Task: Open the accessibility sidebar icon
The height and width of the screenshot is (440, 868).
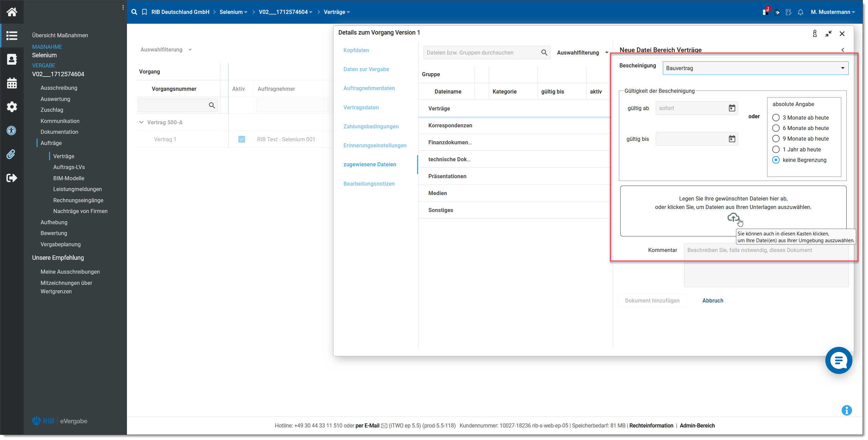Action: pos(12,130)
